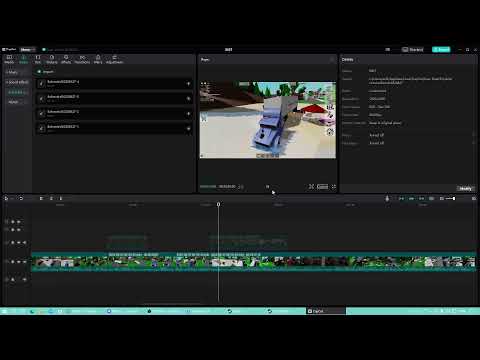The image size is (480, 360).
Task: Hide the main video track
Action: (x=19, y=262)
